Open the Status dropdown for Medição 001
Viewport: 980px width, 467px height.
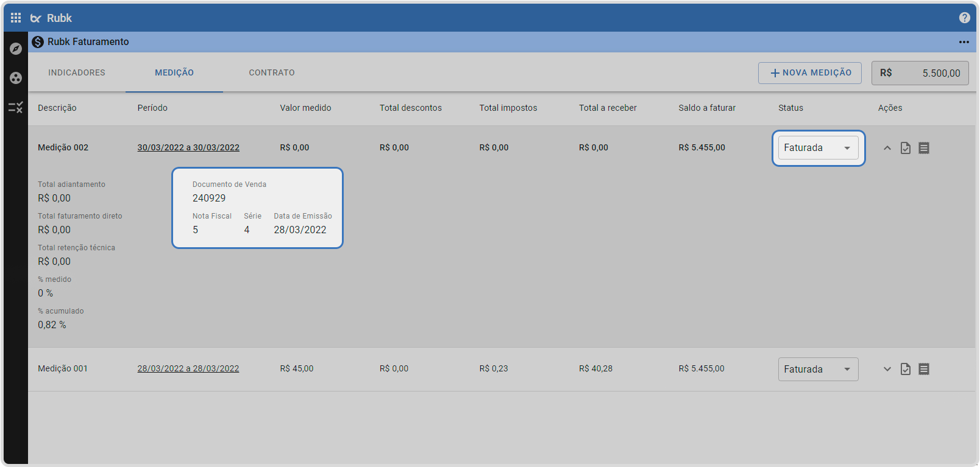coord(818,370)
